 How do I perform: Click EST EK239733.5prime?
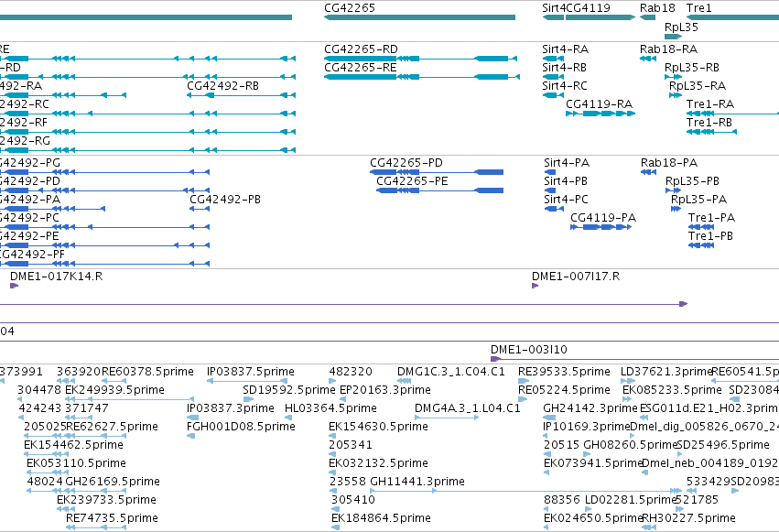pyautogui.click(x=66, y=510)
